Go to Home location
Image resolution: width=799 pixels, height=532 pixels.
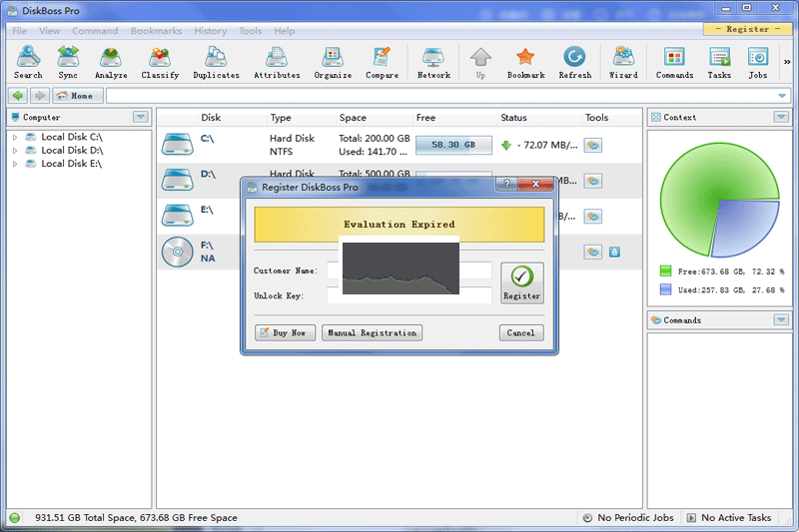78,96
